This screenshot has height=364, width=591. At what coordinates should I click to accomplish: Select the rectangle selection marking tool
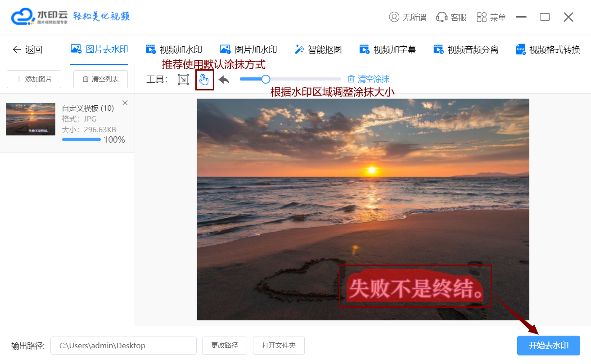[x=183, y=79]
